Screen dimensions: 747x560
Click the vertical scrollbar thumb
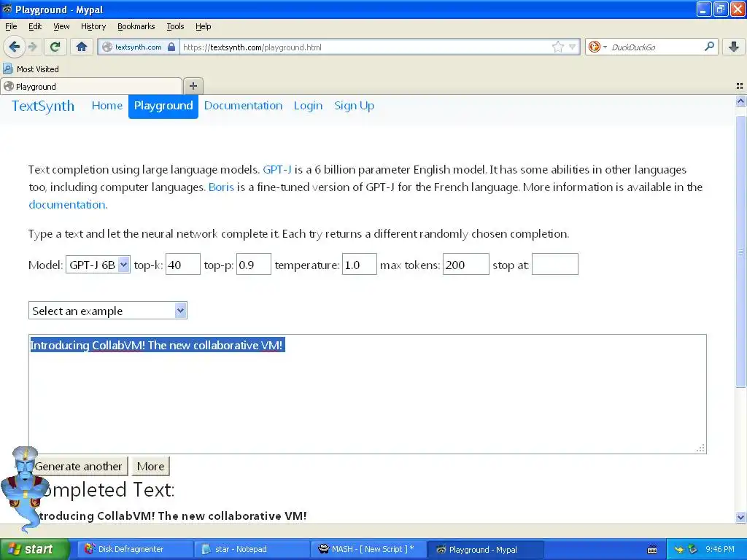point(740,252)
